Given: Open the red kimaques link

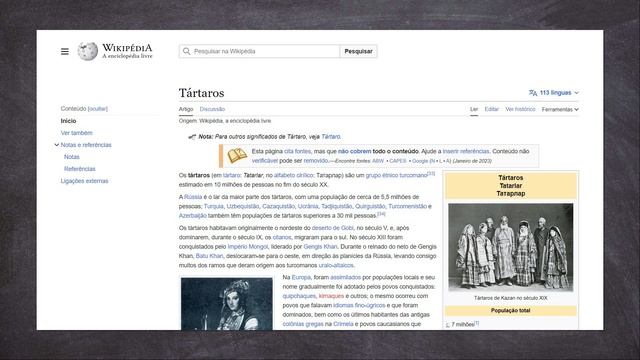Looking at the screenshot, I should click(331, 296).
